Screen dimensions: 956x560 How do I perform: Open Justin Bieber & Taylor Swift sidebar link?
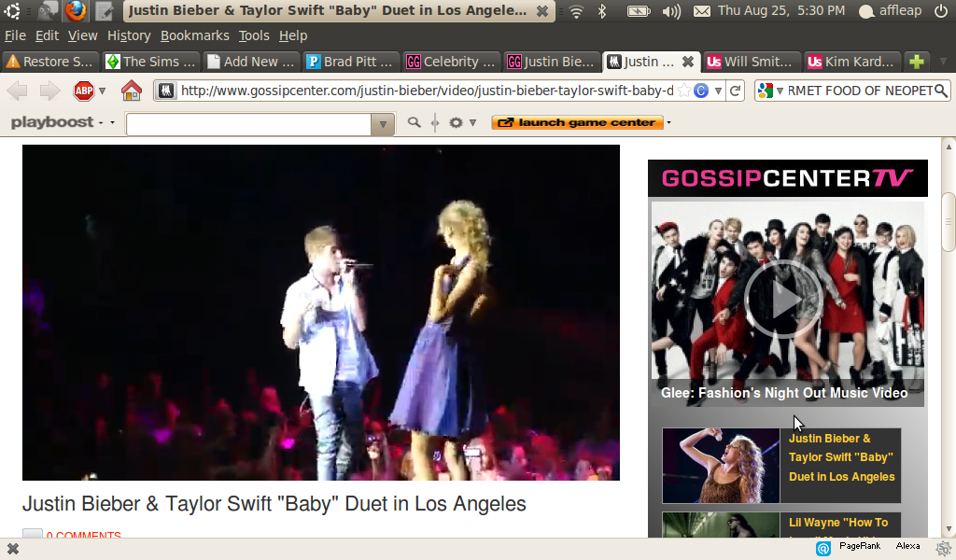(841, 457)
